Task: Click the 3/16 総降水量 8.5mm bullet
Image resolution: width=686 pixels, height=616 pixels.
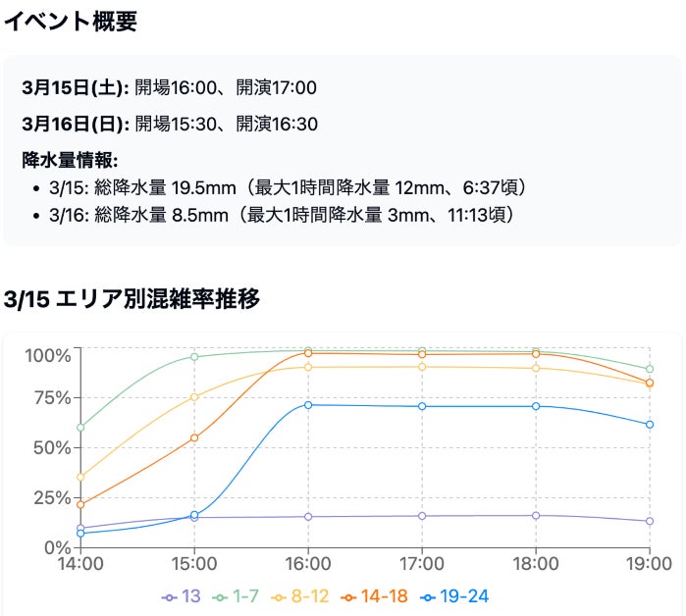Action: pyautogui.click(x=281, y=215)
